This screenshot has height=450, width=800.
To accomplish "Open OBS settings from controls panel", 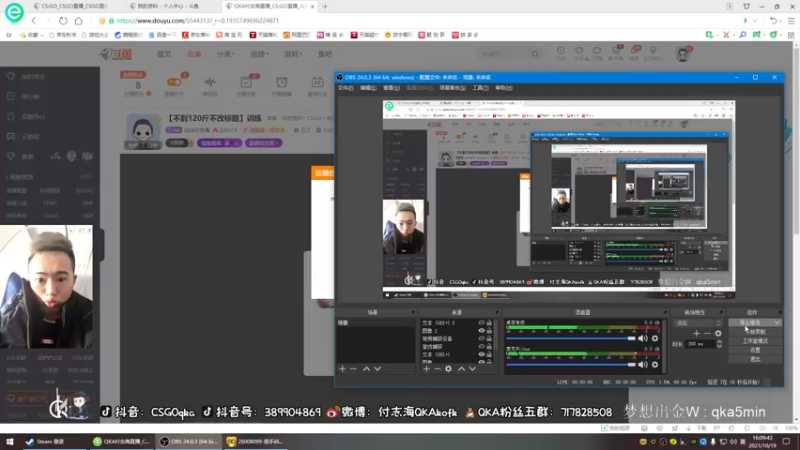I will 755,350.
